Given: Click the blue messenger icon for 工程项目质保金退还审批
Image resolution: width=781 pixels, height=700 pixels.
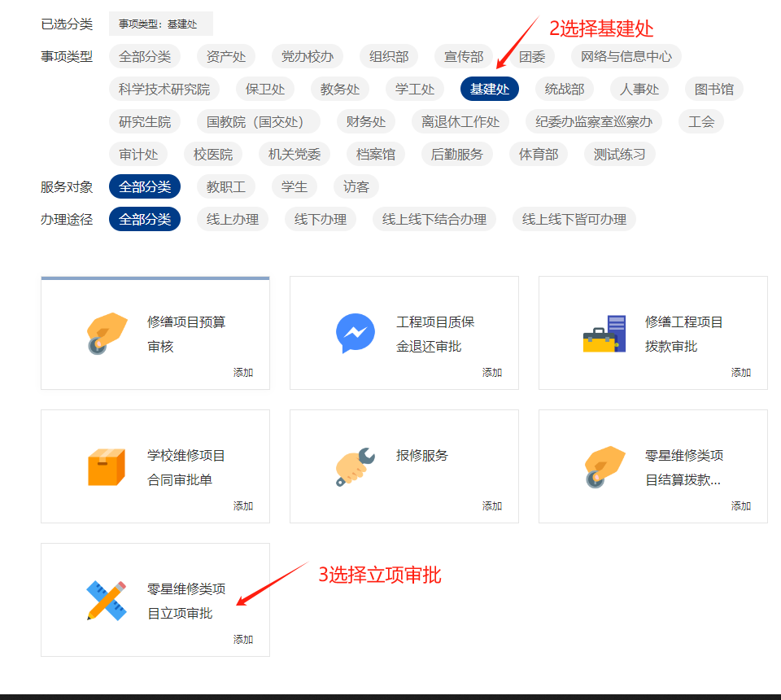Looking at the screenshot, I should pos(356,334).
